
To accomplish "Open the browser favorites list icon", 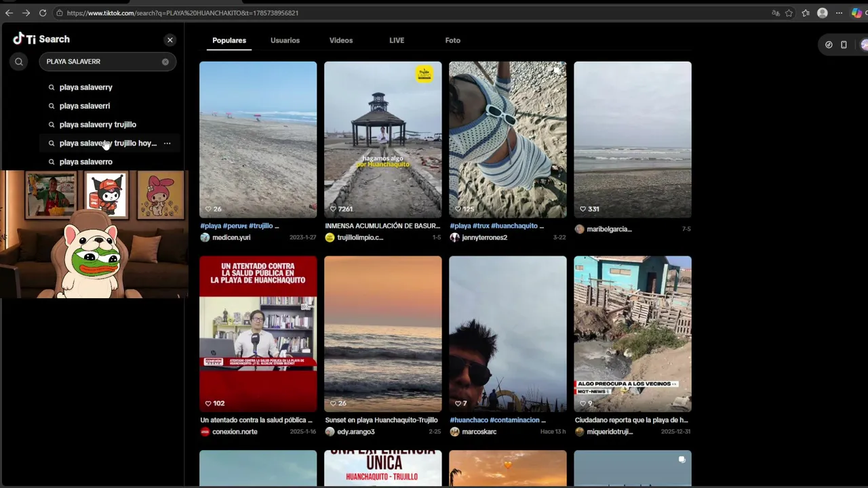I will (x=806, y=13).
